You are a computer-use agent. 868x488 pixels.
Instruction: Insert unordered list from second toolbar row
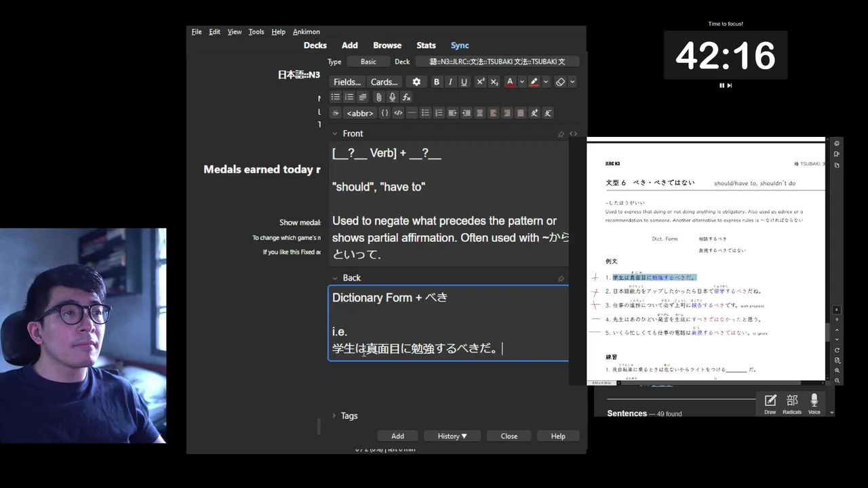[x=335, y=98]
